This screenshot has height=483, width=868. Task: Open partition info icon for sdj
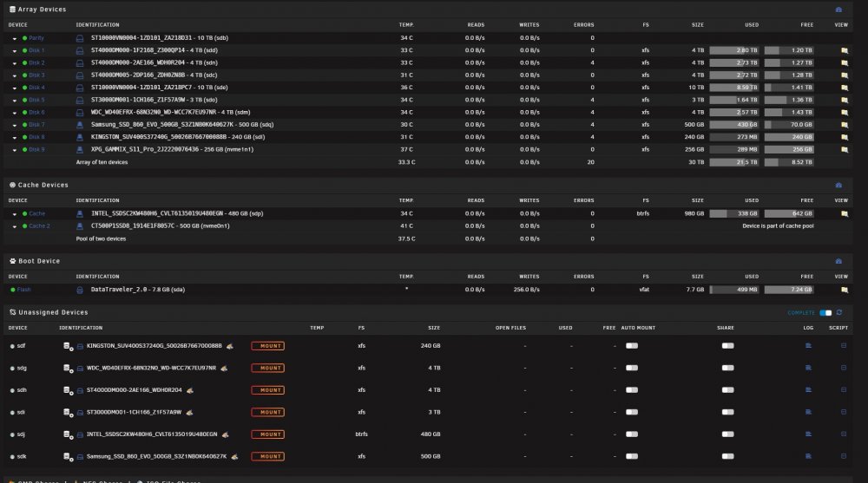[x=68, y=434]
